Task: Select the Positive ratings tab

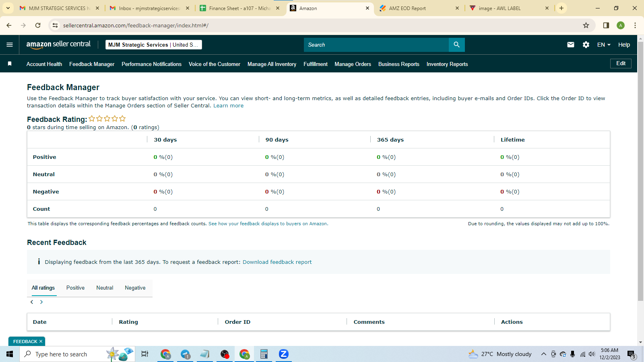Action: click(x=75, y=288)
